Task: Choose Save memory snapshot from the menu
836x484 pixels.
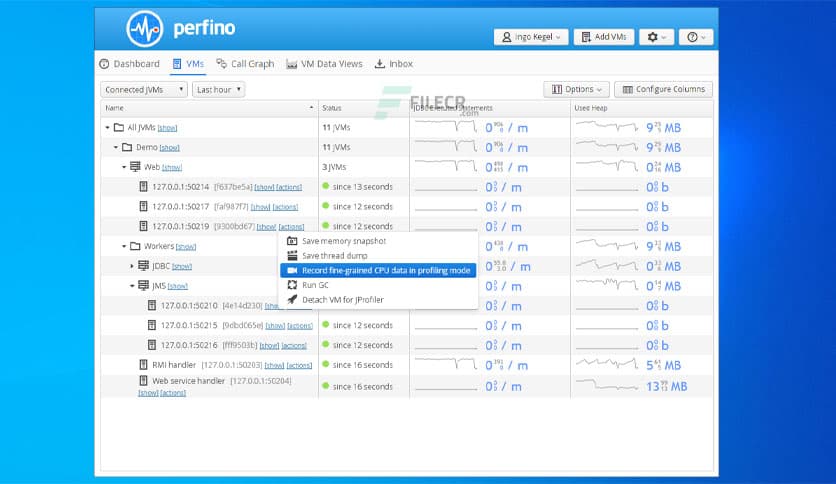Action: (378, 241)
